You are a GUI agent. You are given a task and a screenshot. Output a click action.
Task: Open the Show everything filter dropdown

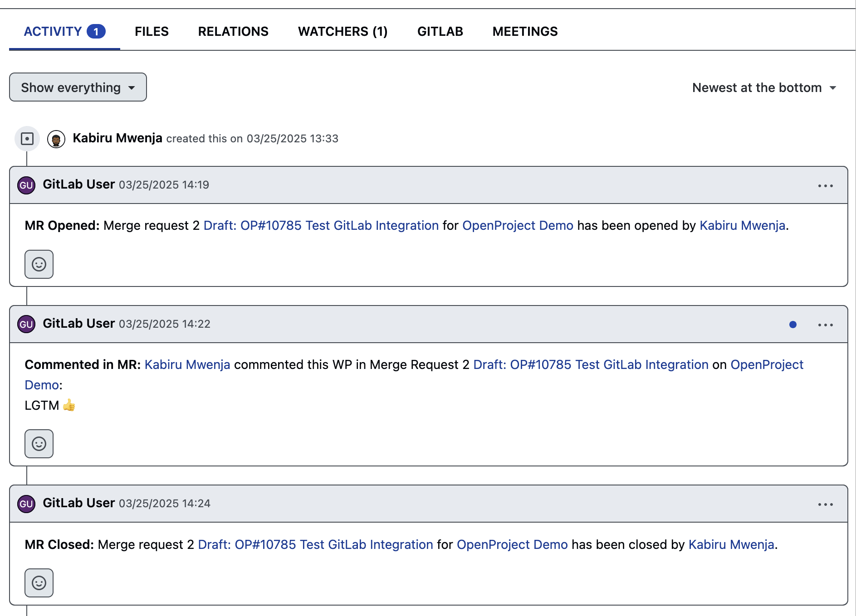point(78,87)
